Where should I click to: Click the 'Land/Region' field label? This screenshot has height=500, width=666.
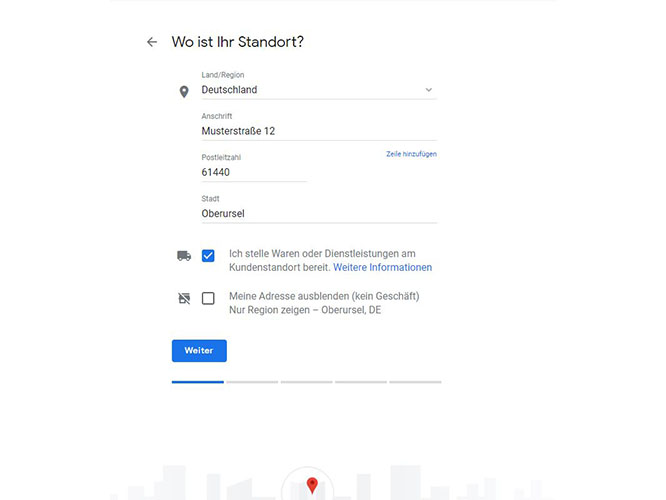(223, 75)
